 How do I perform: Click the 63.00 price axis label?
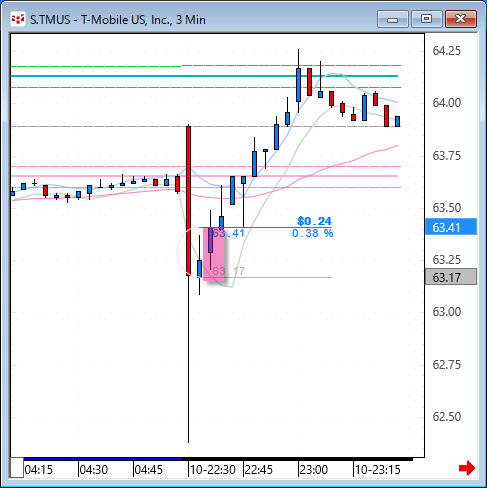click(446, 312)
